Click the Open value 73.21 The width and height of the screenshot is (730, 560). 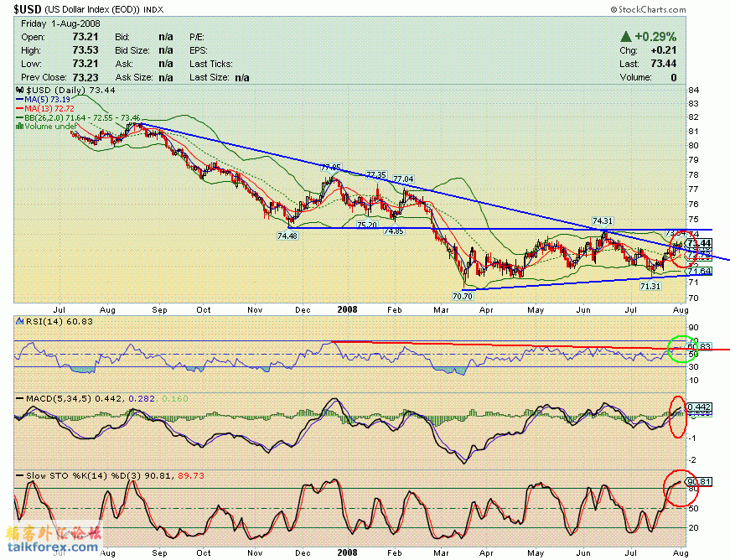tap(85, 37)
